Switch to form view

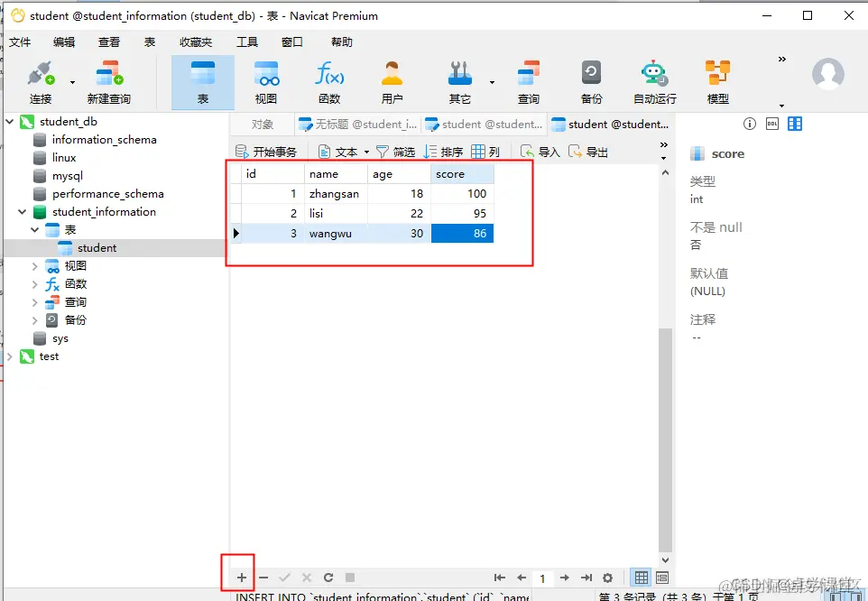point(662,578)
